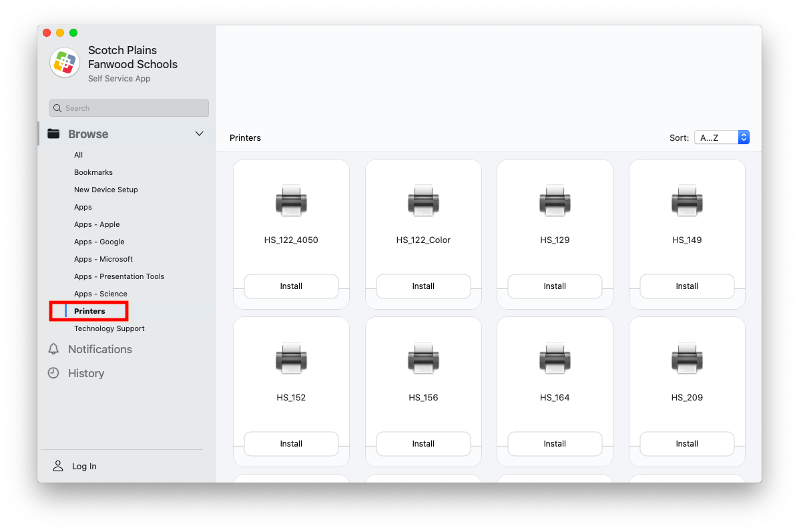The width and height of the screenshot is (799, 532).
Task: Click the Browse folder icon
Action: (x=54, y=134)
